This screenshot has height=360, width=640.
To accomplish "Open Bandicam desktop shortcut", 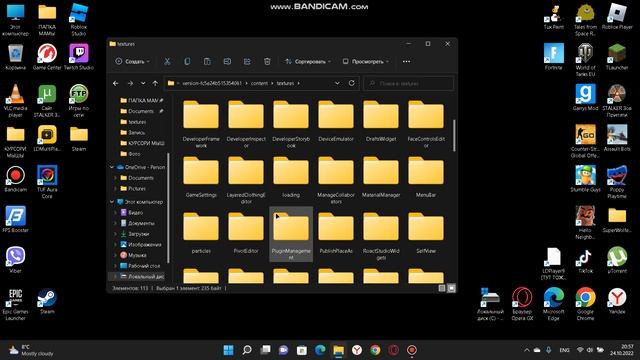I will tap(16, 179).
